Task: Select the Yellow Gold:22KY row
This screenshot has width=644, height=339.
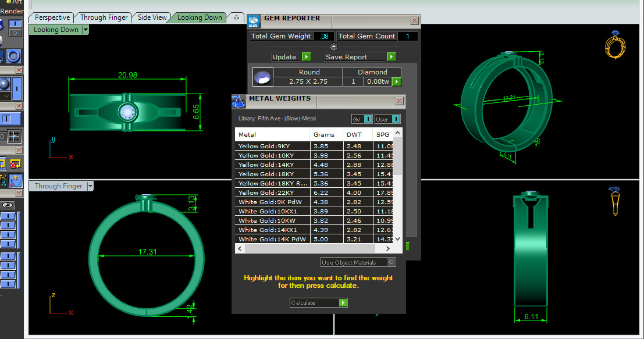Action: coord(314,192)
